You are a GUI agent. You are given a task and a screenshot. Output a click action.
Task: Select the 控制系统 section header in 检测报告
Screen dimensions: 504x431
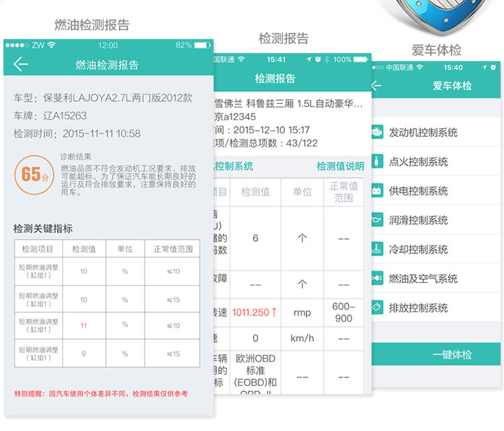click(x=234, y=166)
